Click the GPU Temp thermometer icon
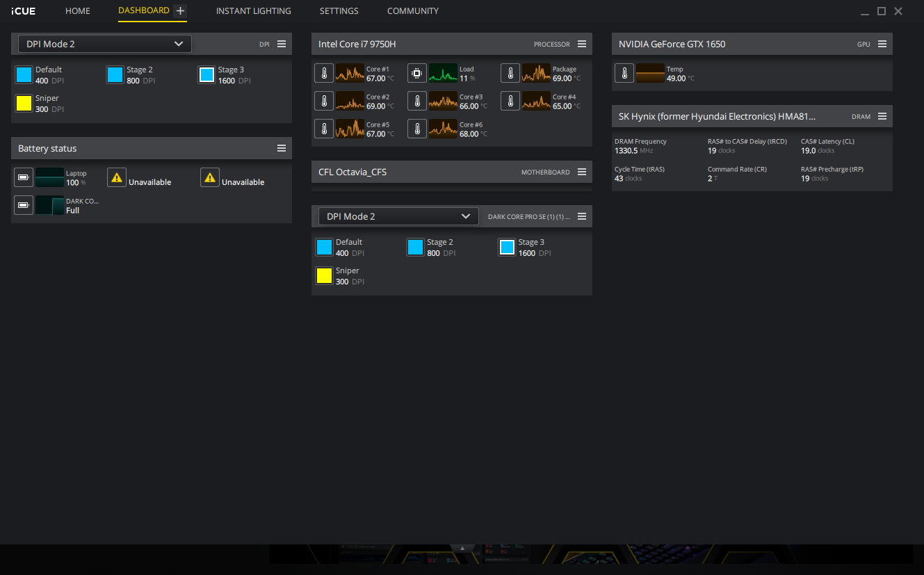 point(624,73)
